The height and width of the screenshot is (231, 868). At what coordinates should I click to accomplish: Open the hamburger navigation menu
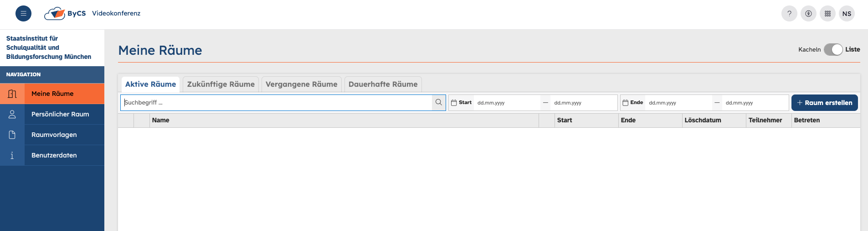pos(23,14)
